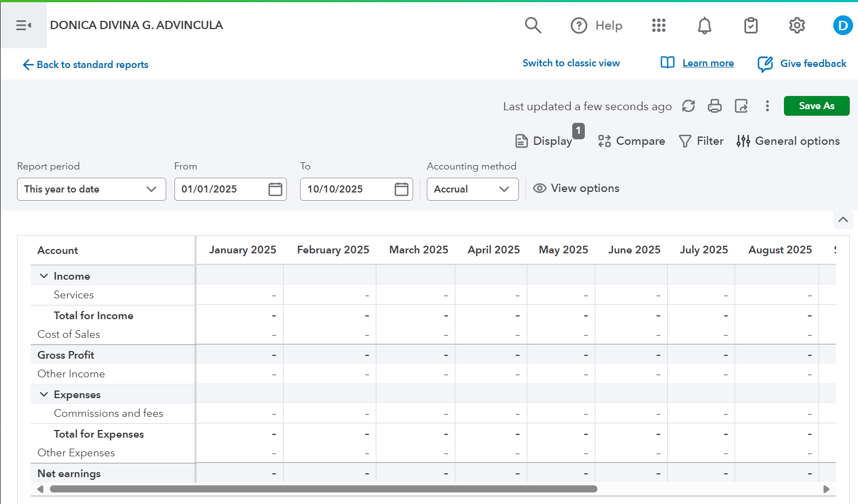Go back to standard reports

pos(86,65)
